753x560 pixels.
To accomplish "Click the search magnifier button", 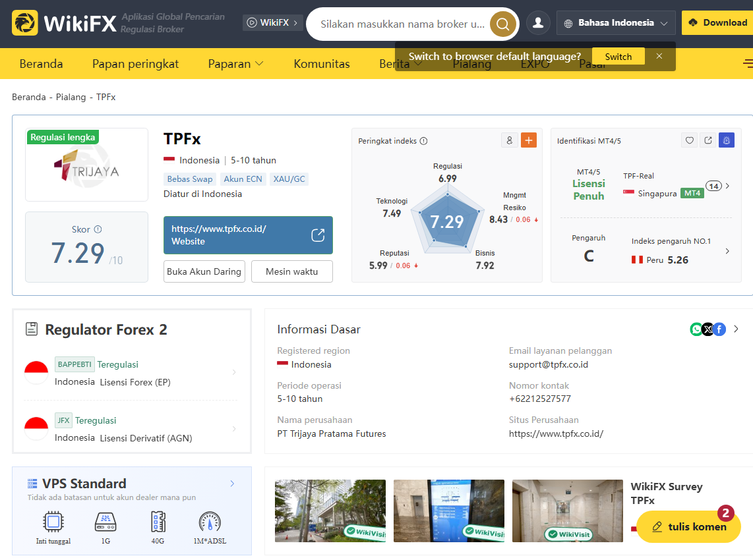I will click(503, 24).
